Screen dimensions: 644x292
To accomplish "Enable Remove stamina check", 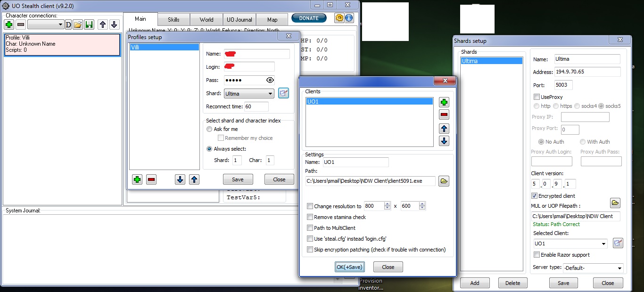I will pyautogui.click(x=310, y=217).
